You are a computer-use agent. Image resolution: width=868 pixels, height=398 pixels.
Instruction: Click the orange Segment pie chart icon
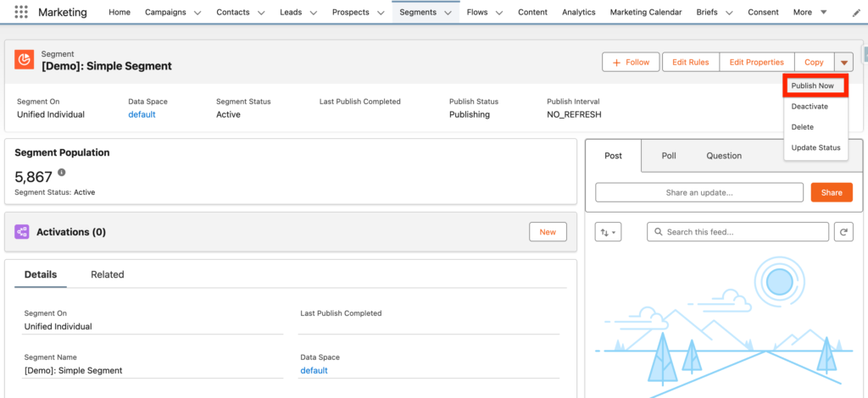pos(25,59)
